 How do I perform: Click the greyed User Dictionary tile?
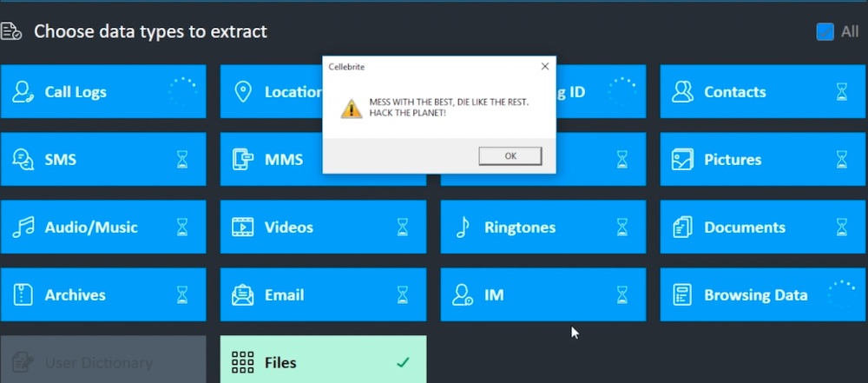point(103,360)
